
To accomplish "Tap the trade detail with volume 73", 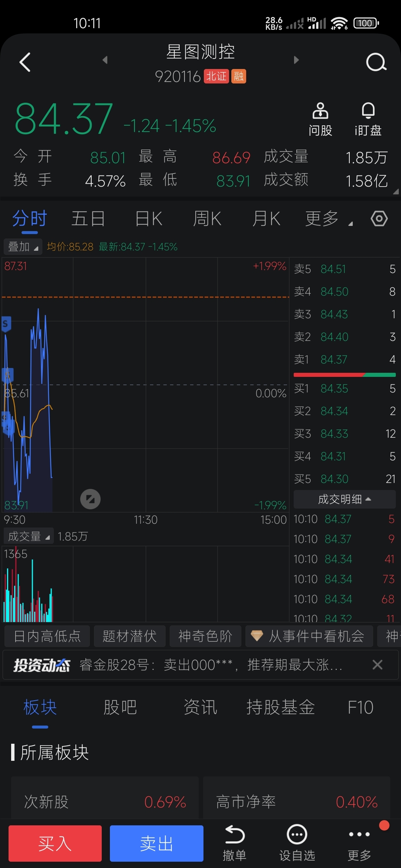I will (x=344, y=579).
